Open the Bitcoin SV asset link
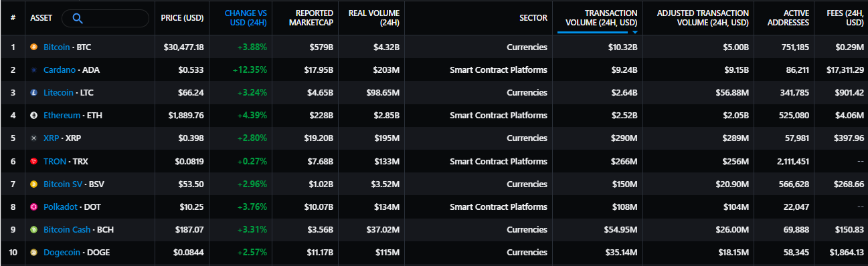The image size is (868, 266). [x=63, y=184]
